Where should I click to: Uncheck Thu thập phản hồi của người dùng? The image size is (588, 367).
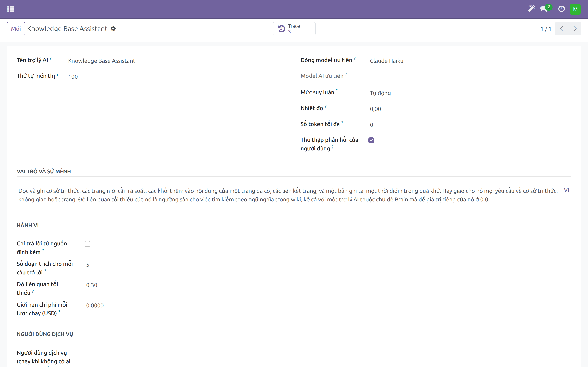coord(371,140)
